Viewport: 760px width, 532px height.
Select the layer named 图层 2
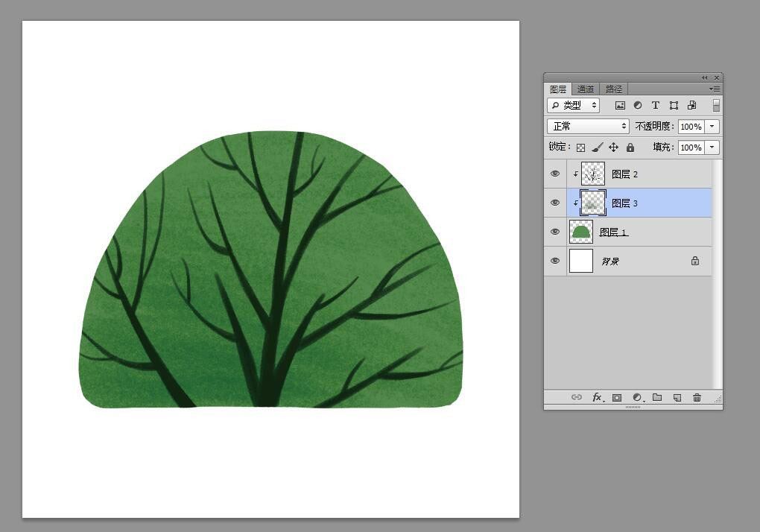point(625,174)
